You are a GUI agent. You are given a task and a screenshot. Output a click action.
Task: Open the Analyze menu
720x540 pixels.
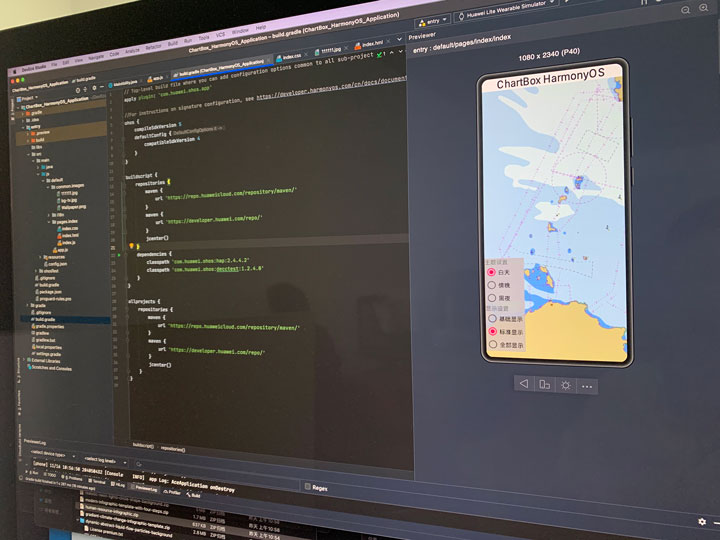(132, 51)
